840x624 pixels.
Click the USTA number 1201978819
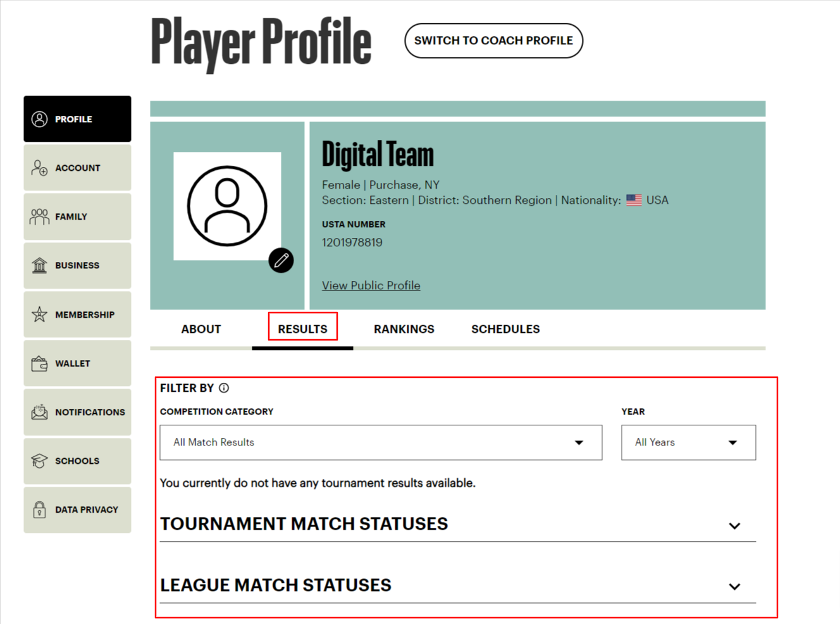[352, 242]
